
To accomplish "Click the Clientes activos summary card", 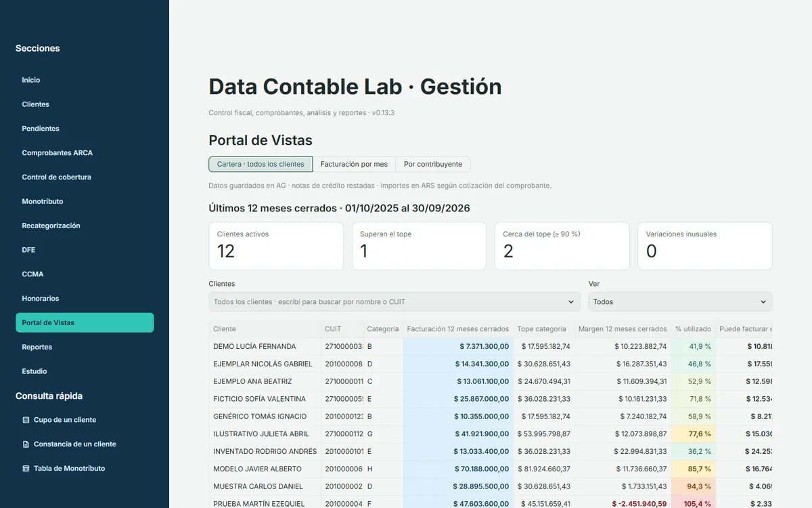I will (276, 246).
